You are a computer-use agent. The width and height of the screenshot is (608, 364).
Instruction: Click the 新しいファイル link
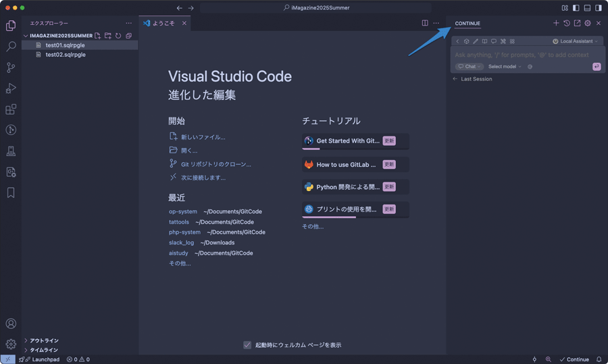coord(203,137)
